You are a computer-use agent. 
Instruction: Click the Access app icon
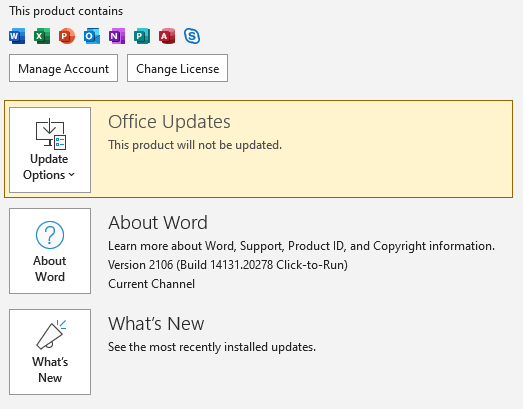(x=167, y=36)
